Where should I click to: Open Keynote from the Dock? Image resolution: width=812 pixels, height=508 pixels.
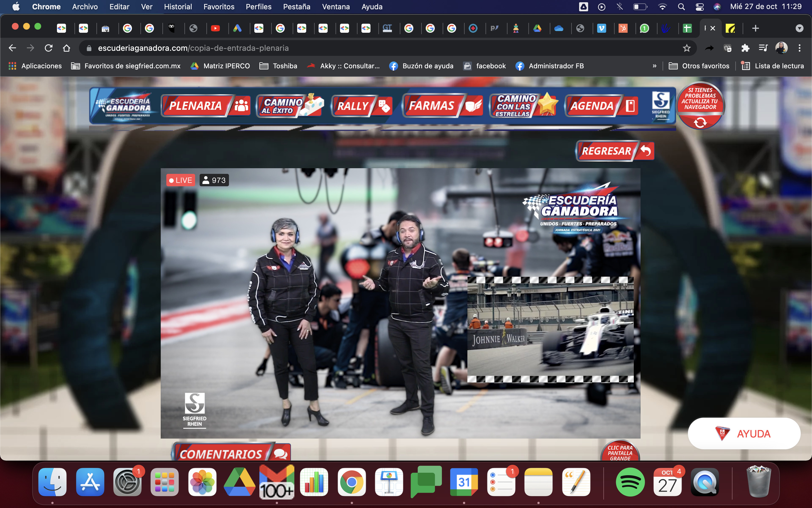(389, 482)
